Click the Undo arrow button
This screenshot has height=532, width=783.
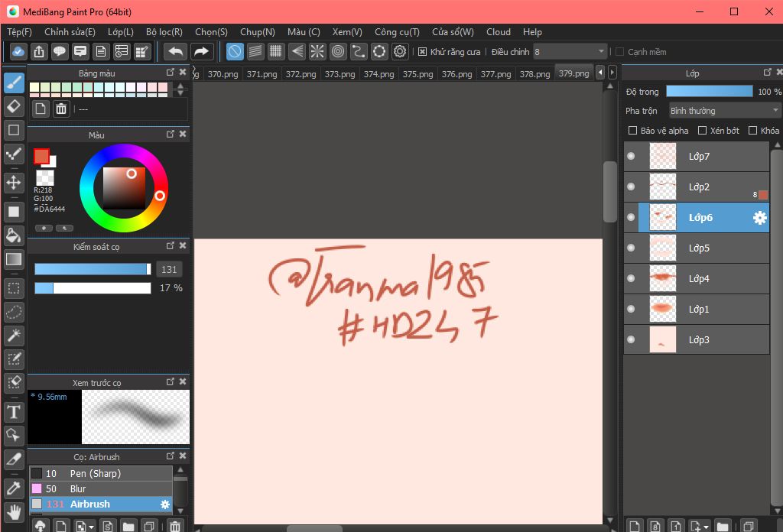pos(175,51)
